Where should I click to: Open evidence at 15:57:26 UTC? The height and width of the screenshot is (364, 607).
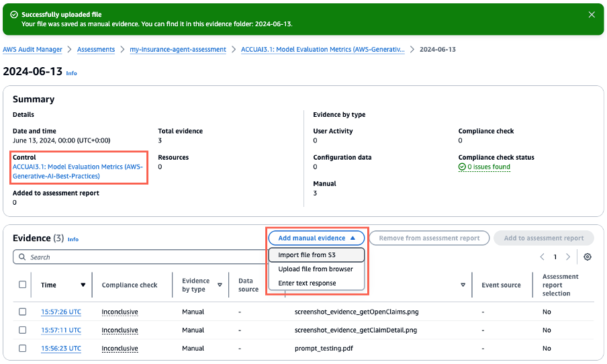pos(61,312)
